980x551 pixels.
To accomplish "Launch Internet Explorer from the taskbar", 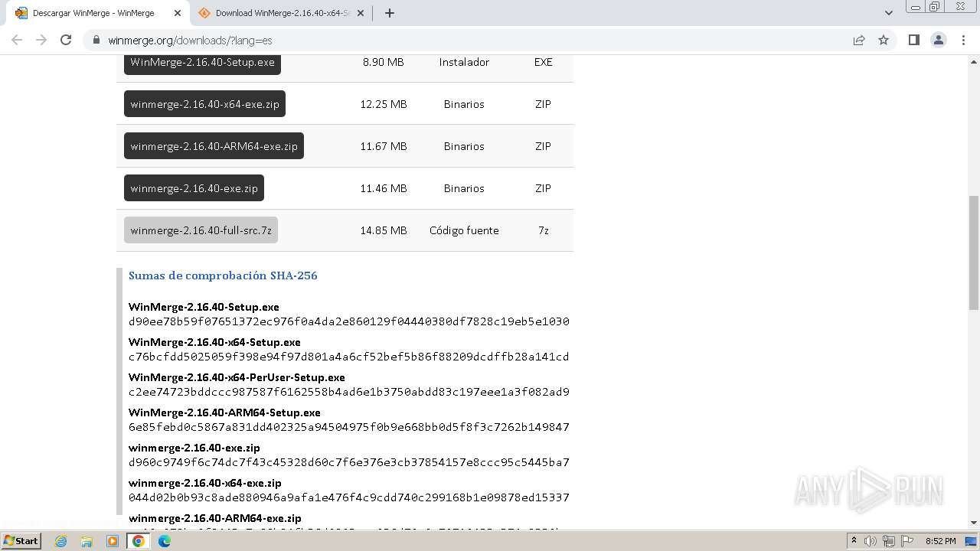I will (x=61, y=541).
